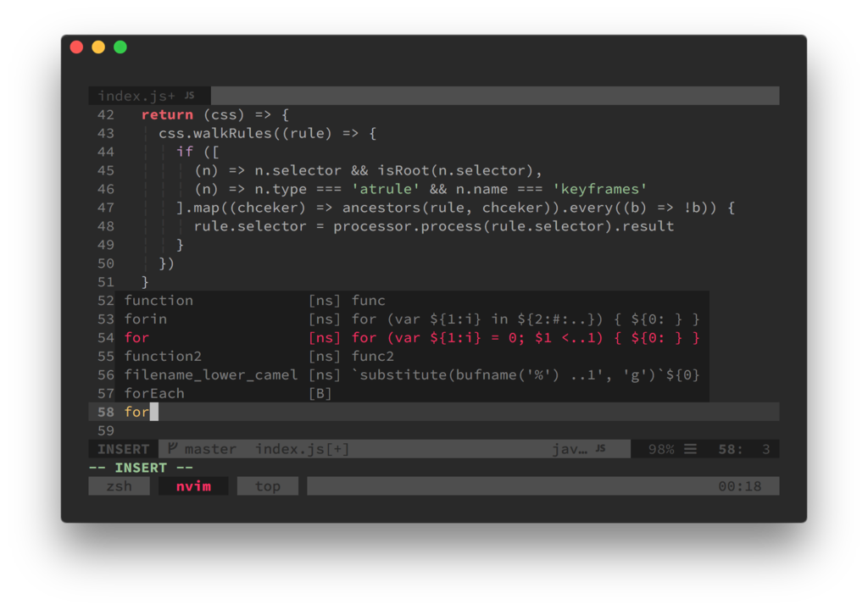Click the '[B]' source tag beside forEach

point(320,393)
